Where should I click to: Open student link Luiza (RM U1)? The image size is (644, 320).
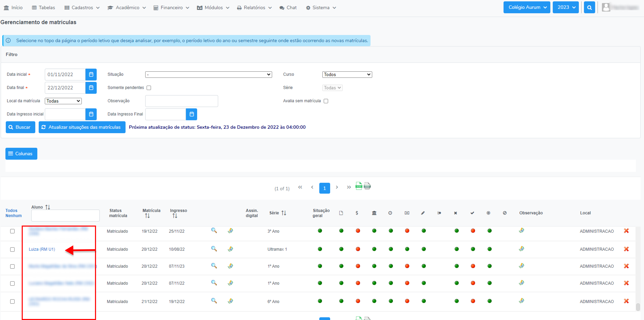[x=42, y=249]
